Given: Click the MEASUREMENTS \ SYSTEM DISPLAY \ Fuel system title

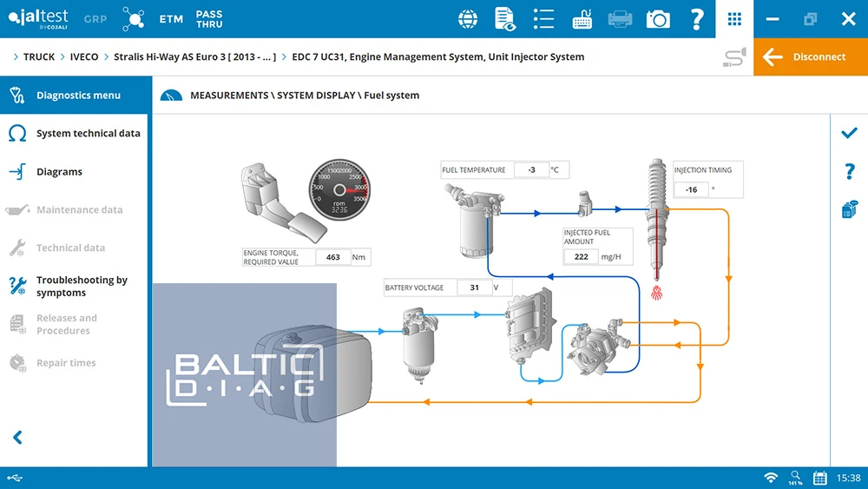Looking at the screenshot, I should tap(305, 96).
